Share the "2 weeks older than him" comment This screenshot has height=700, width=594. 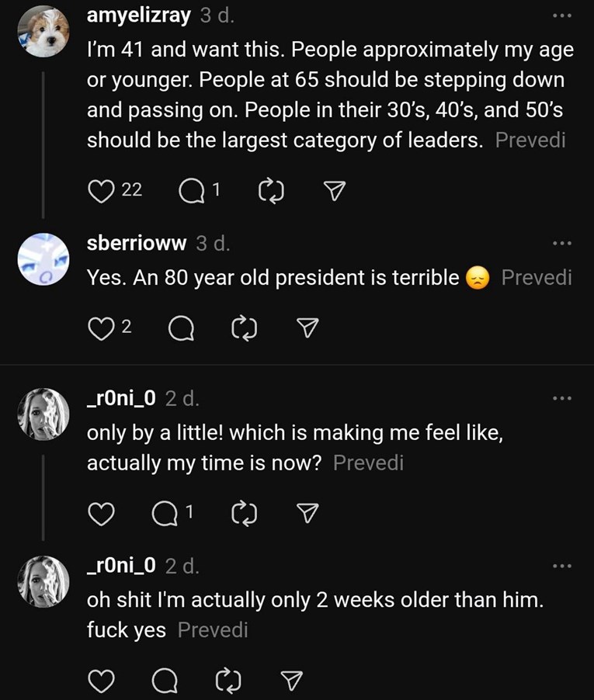[x=290, y=681]
